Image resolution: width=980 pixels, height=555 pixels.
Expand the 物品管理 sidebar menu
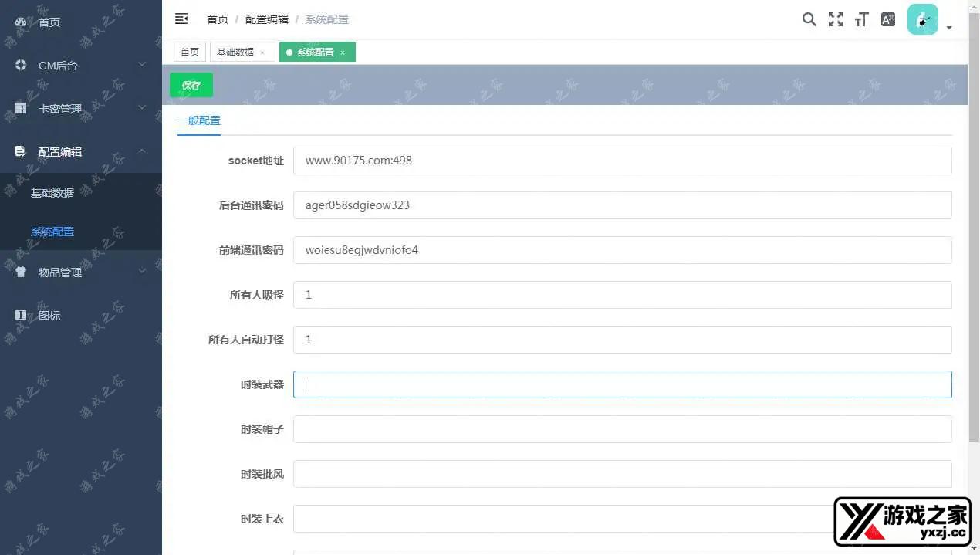pos(80,272)
